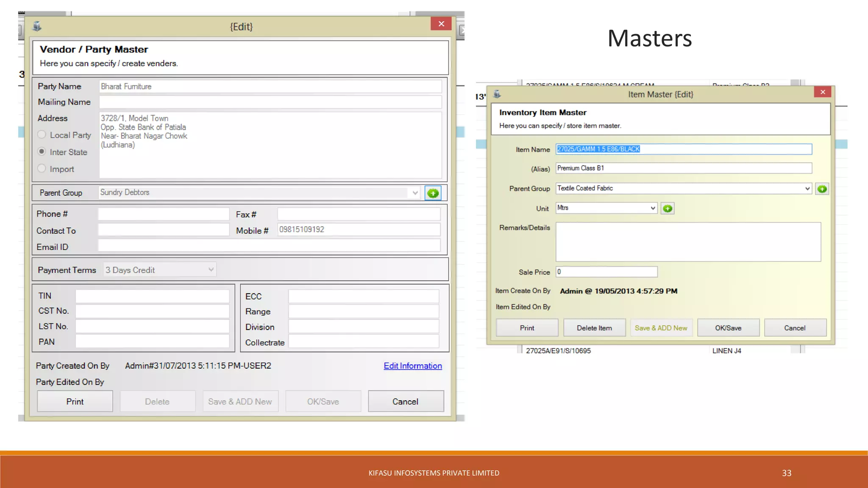Image resolution: width=868 pixels, height=488 pixels.
Task: Click Item Name field 27025/GAMM 1.5 E86/BLACK
Action: click(684, 149)
